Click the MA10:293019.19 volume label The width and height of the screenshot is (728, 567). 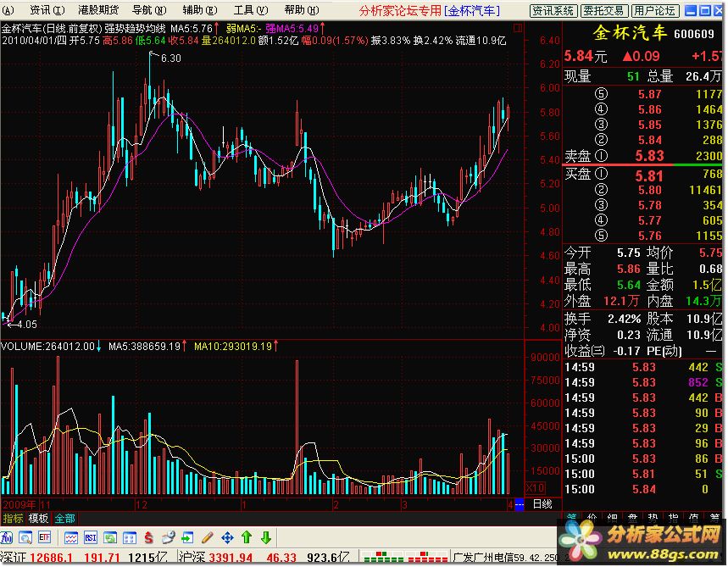(233, 347)
